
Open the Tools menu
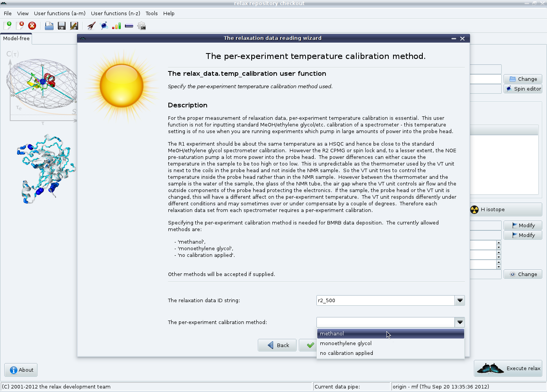point(152,13)
